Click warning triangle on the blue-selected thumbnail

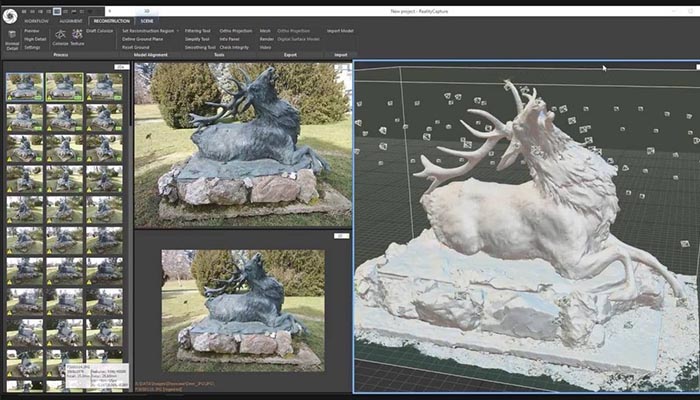pos(10,97)
